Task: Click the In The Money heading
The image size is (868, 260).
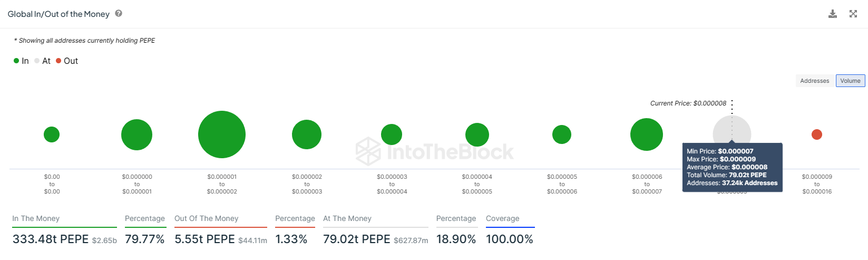Action: point(36,218)
